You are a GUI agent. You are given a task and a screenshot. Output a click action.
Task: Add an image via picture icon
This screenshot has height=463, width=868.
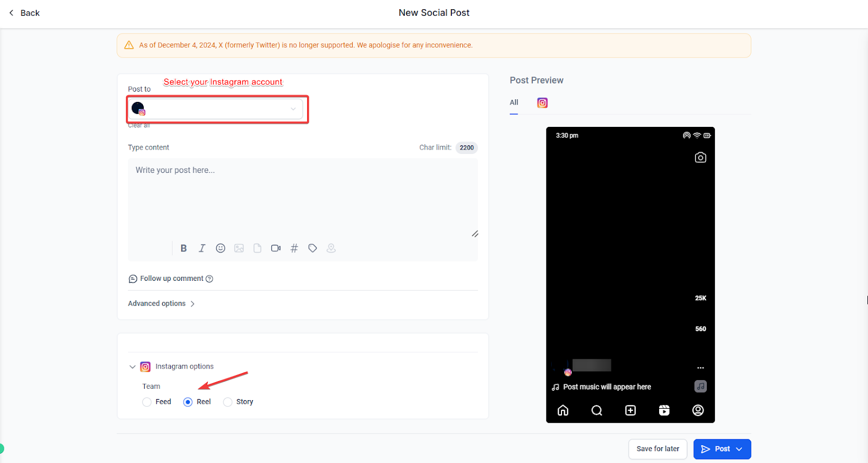click(x=239, y=248)
